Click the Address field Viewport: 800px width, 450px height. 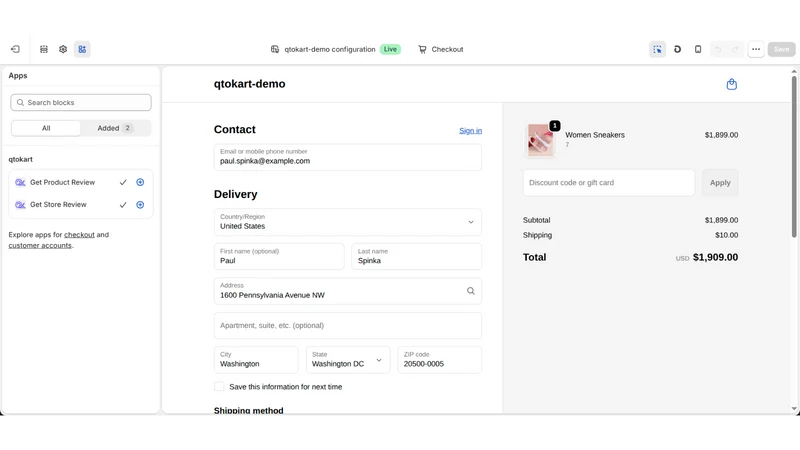click(347, 291)
